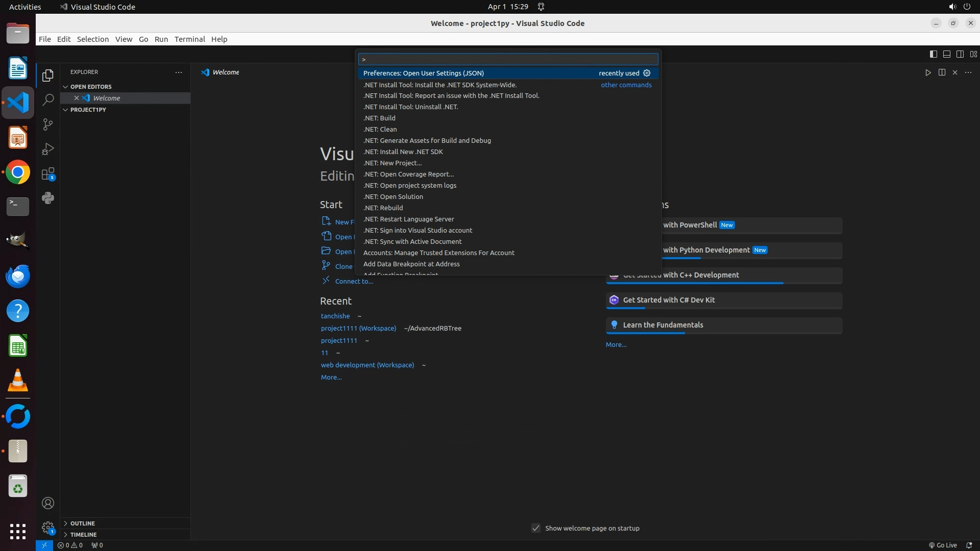Viewport: 980px width, 551px height.
Task: Configure keybinding gear for Open User Settings
Action: (x=647, y=73)
